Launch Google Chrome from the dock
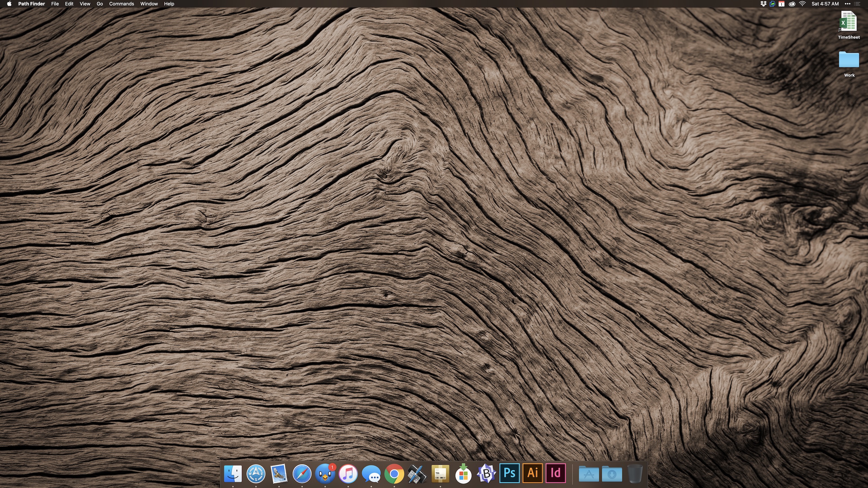 tap(394, 474)
